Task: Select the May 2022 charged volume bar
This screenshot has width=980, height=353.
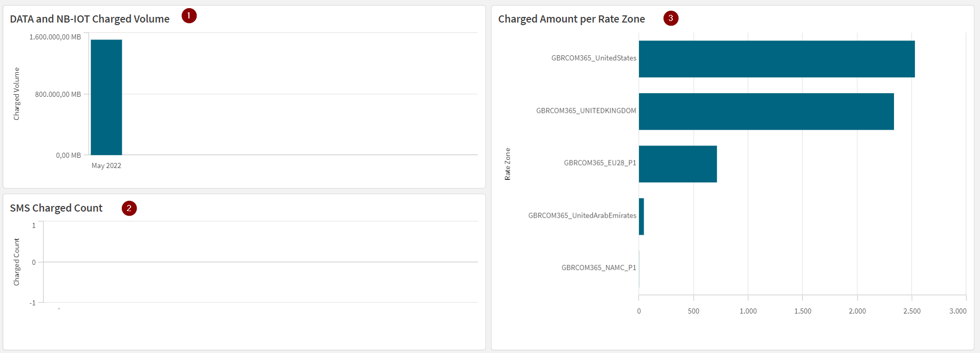Action: (106, 97)
